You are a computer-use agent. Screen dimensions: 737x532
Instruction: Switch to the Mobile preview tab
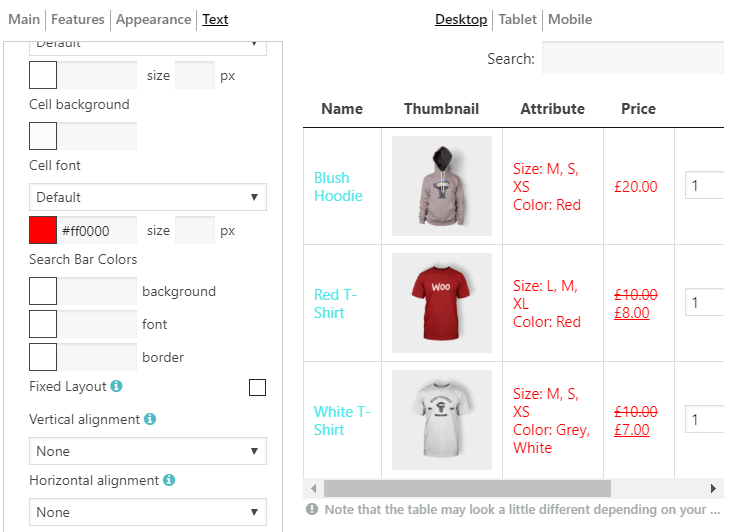click(x=570, y=19)
